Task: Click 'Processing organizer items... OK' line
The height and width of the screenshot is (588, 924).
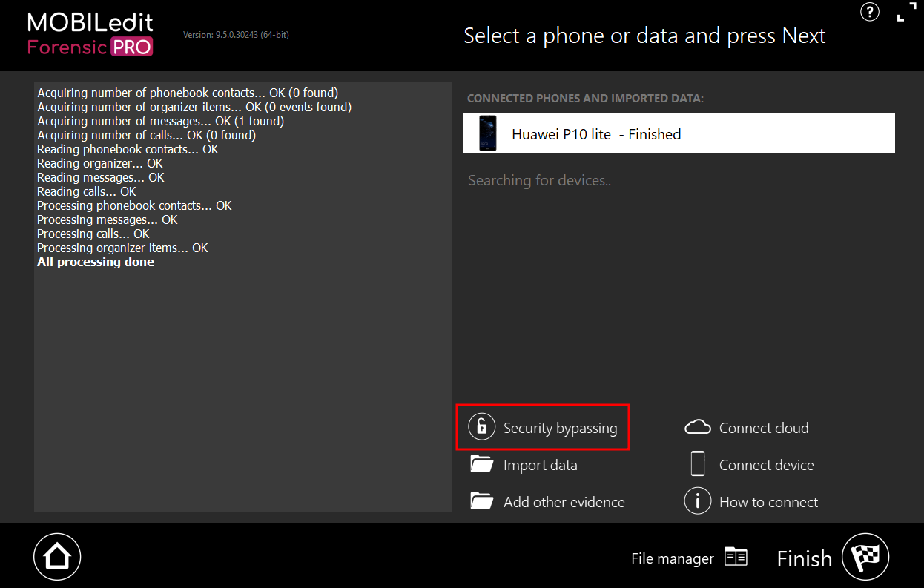Action: [x=122, y=248]
